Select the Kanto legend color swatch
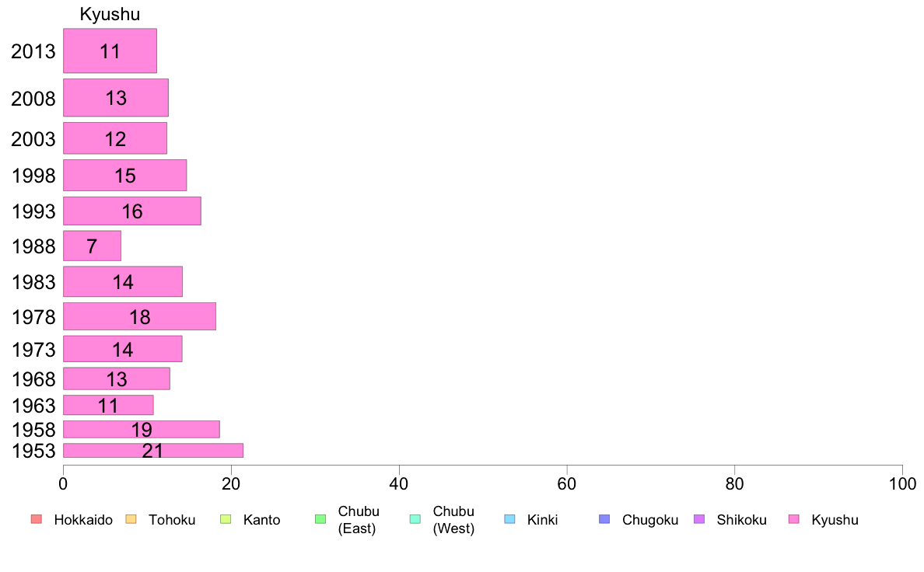Viewport: 924px width, 572px height. pyautogui.click(x=226, y=519)
